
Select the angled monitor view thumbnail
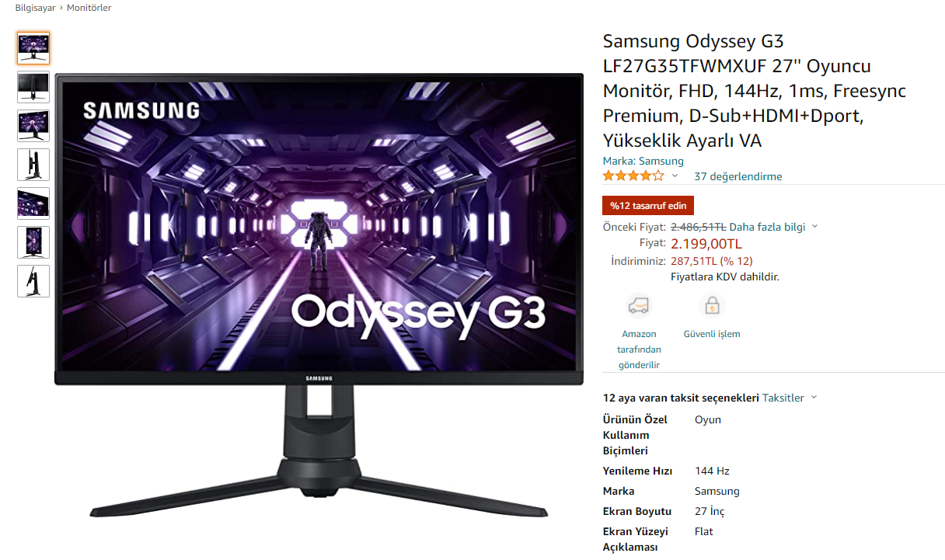[33, 203]
